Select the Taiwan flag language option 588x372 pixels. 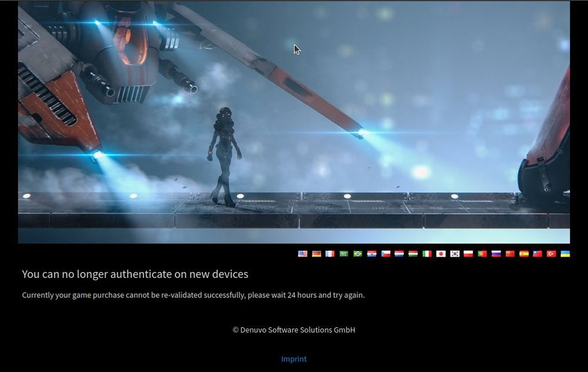point(537,254)
